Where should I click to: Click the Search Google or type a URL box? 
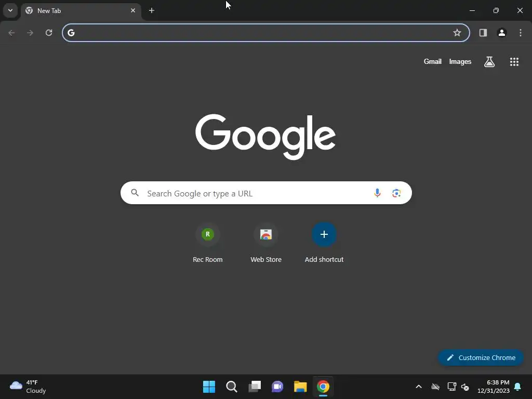pyautogui.click(x=266, y=193)
